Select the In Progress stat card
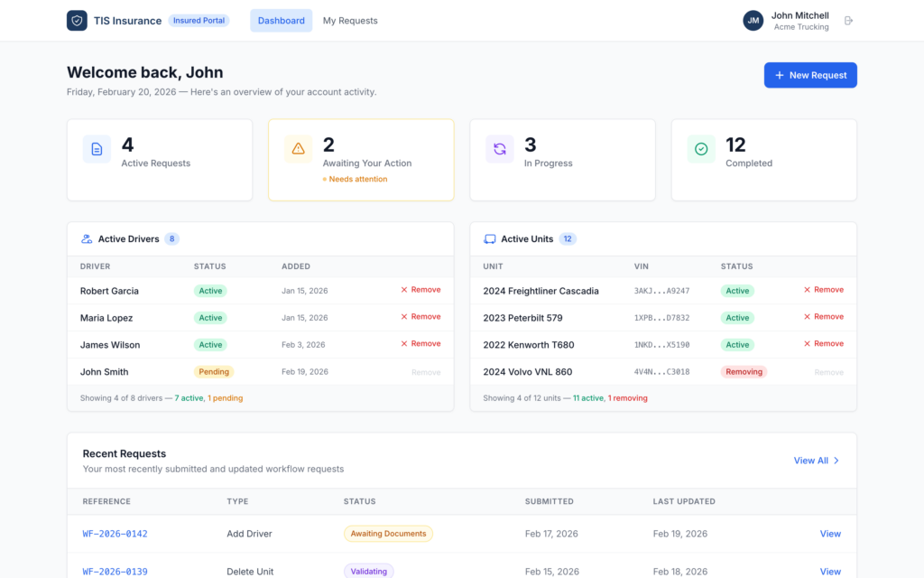Image resolution: width=924 pixels, height=578 pixels. [x=563, y=160]
